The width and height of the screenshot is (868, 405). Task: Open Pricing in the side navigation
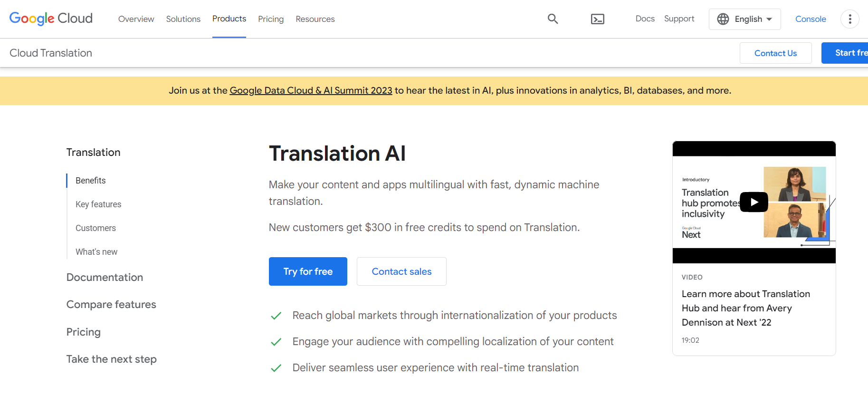(84, 332)
